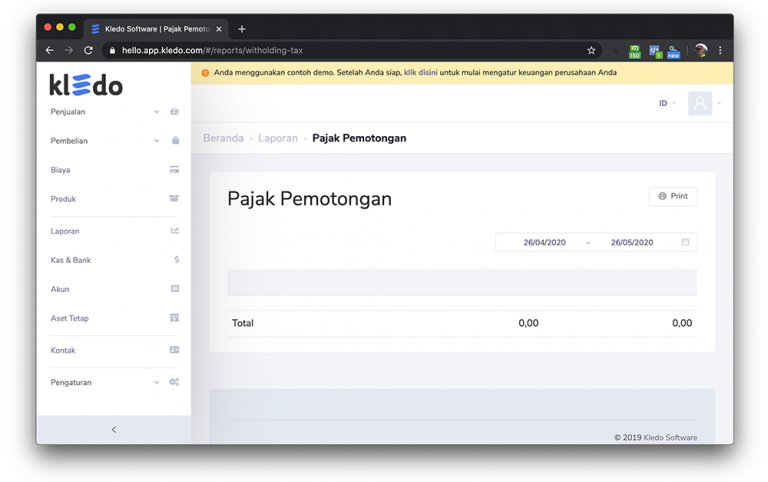Go to the Produk menu
Screen dimensions: 768x482
tap(63, 199)
